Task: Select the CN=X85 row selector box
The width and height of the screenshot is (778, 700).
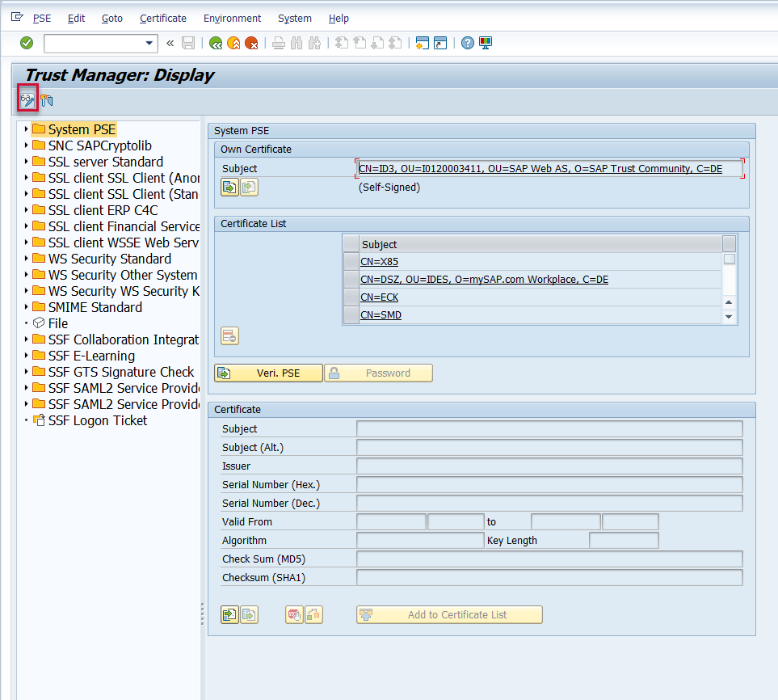Action: point(351,261)
